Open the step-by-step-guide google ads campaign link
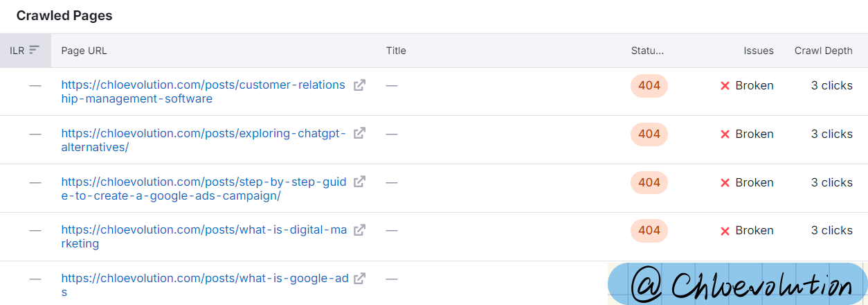This screenshot has height=305, width=868. tap(204, 189)
